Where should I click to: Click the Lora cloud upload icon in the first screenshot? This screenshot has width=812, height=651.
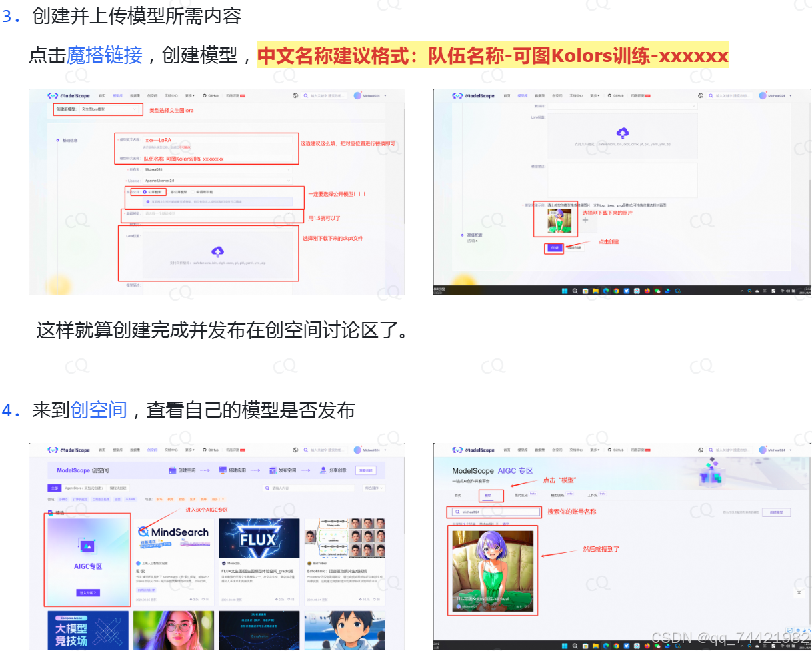click(x=217, y=251)
